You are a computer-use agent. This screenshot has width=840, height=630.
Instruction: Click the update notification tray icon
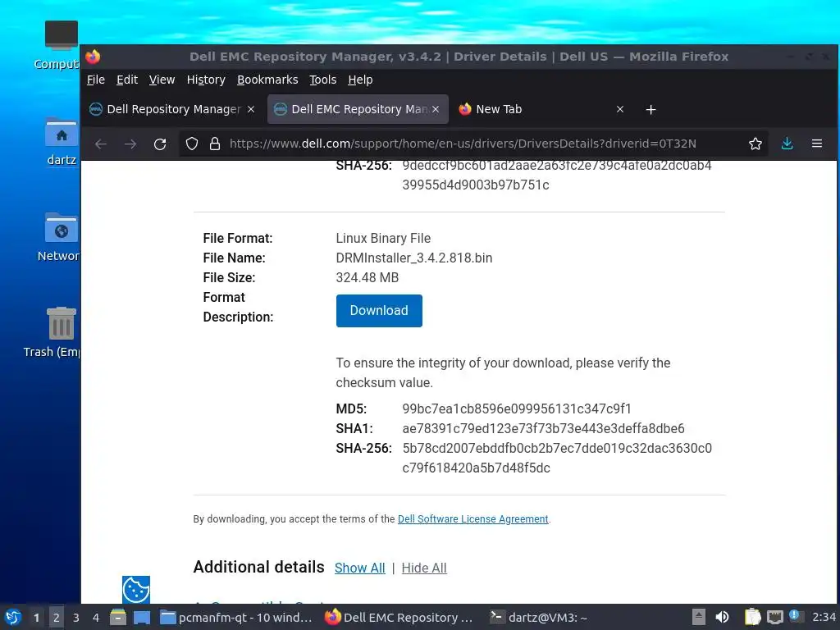point(794,616)
